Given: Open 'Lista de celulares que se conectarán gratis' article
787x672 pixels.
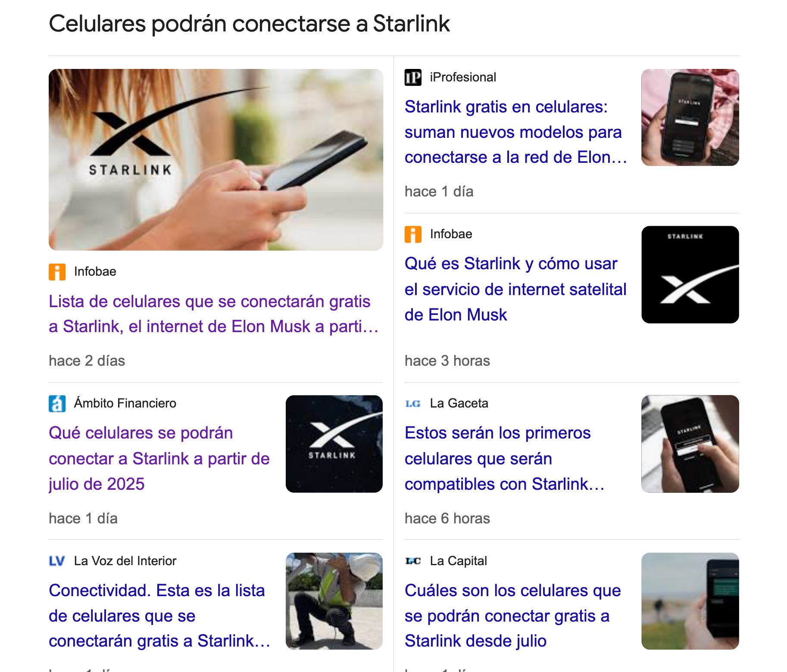Looking at the screenshot, I should pyautogui.click(x=214, y=314).
